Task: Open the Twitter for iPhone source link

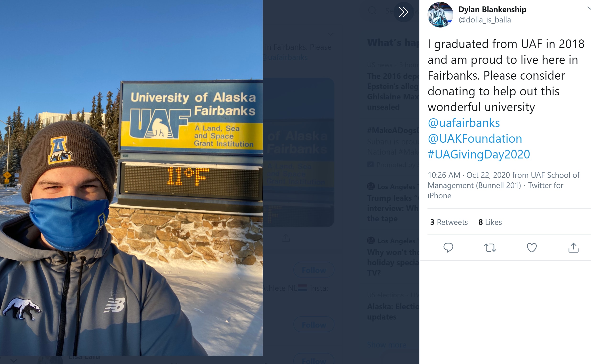Action: pos(495,190)
